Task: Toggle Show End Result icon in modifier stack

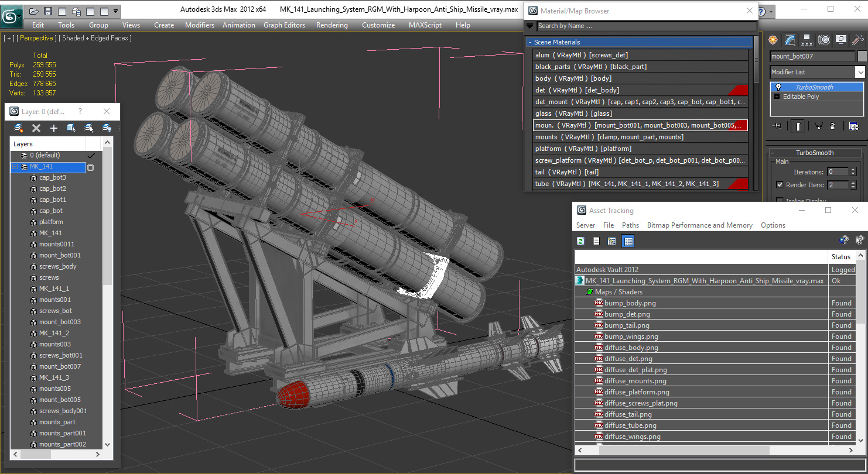Action: point(798,126)
